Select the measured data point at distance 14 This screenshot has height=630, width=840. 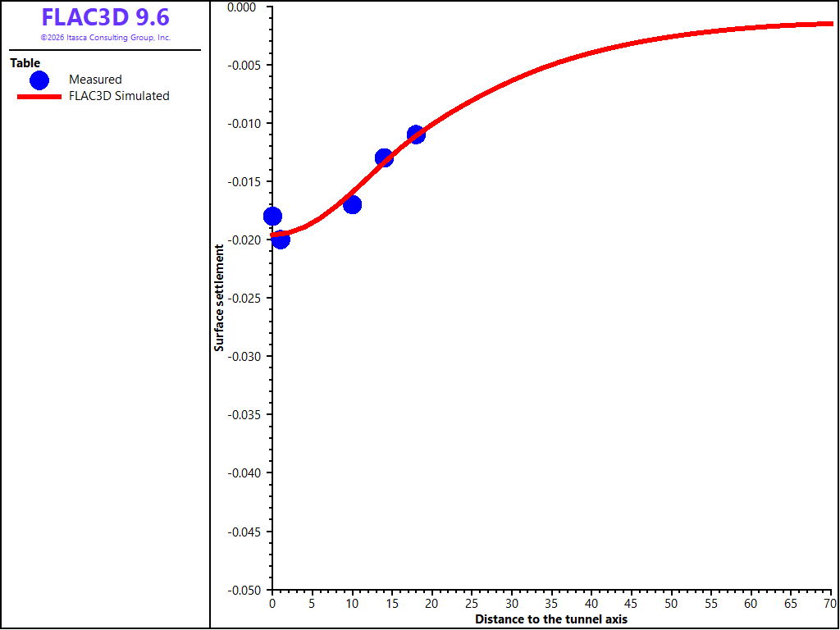pyautogui.click(x=384, y=158)
